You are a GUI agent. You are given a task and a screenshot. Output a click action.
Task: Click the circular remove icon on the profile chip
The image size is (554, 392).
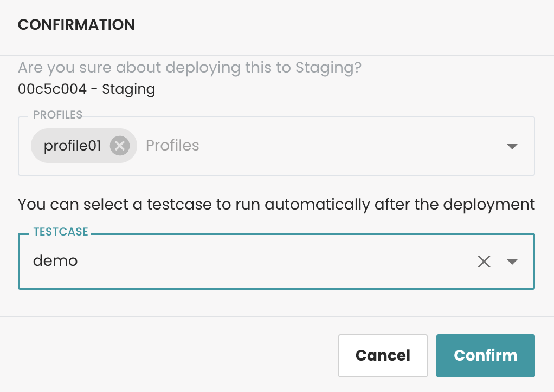119,145
